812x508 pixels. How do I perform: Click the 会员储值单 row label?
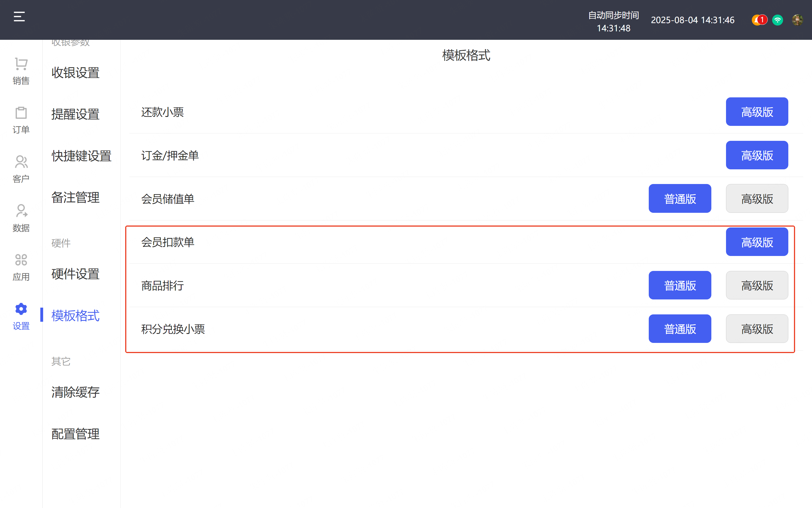tap(168, 199)
